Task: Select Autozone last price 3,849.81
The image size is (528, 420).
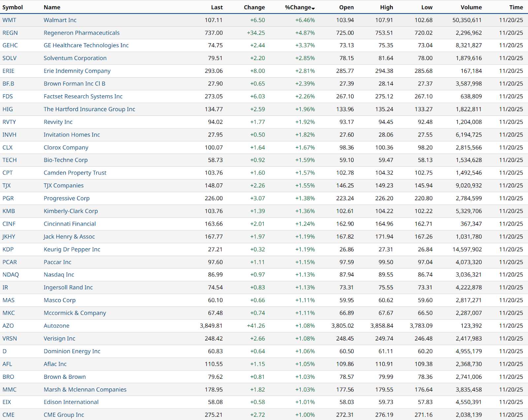Action: (x=211, y=326)
